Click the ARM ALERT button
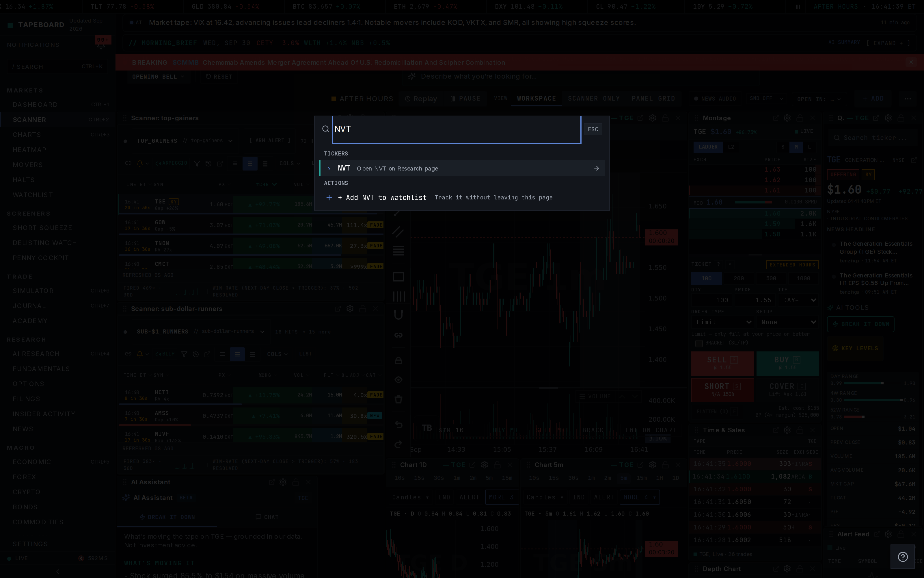This screenshot has height=578, width=924. [270, 141]
